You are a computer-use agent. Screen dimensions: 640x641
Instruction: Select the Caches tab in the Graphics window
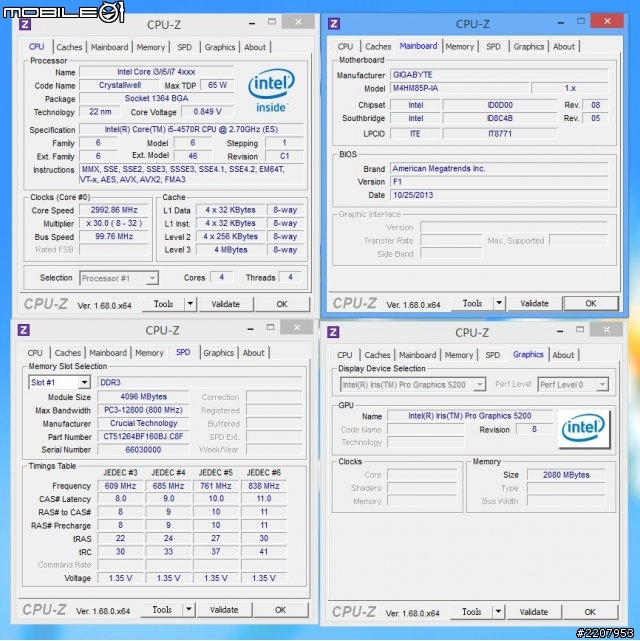377,355
